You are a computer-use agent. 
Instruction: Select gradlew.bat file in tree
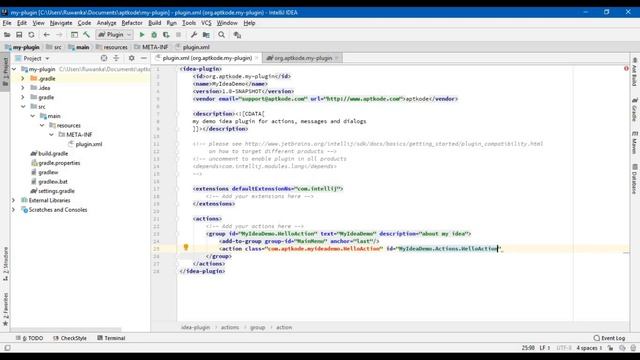53,182
